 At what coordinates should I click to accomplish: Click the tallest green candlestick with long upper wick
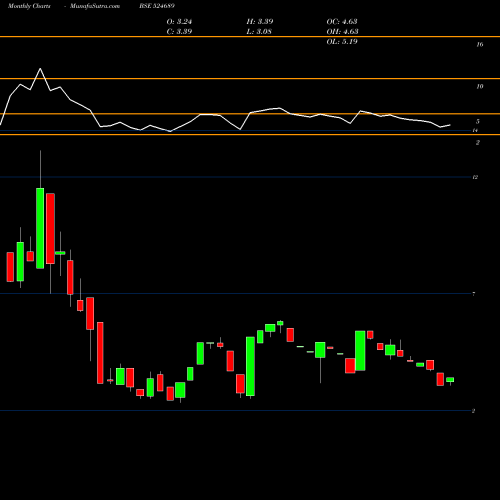(40, 228)
